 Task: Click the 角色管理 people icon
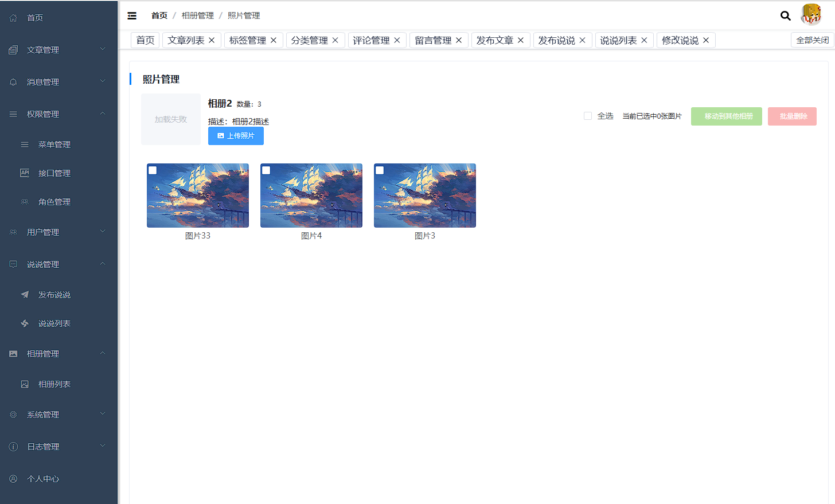coord(25,202)
